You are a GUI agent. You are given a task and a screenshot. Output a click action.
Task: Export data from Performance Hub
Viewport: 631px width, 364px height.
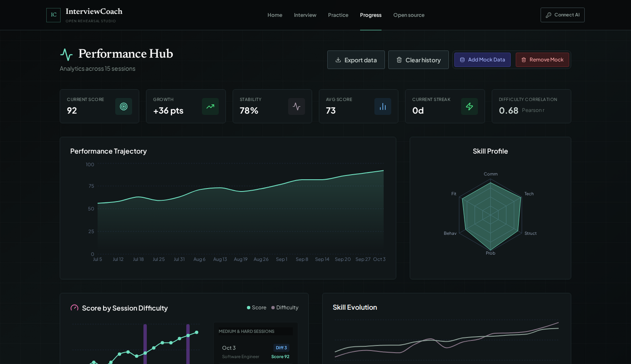click(x=356, y=60)
